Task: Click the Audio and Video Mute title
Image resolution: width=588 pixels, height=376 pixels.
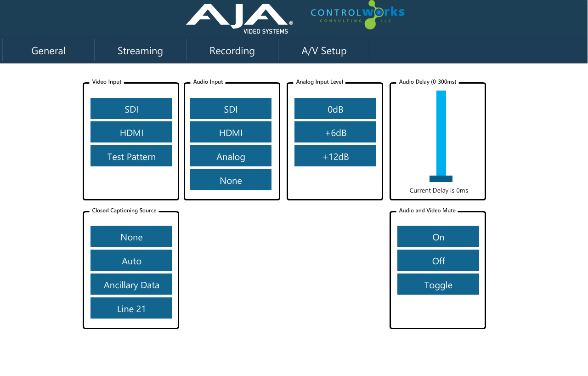Action: [x=427, y=211]
